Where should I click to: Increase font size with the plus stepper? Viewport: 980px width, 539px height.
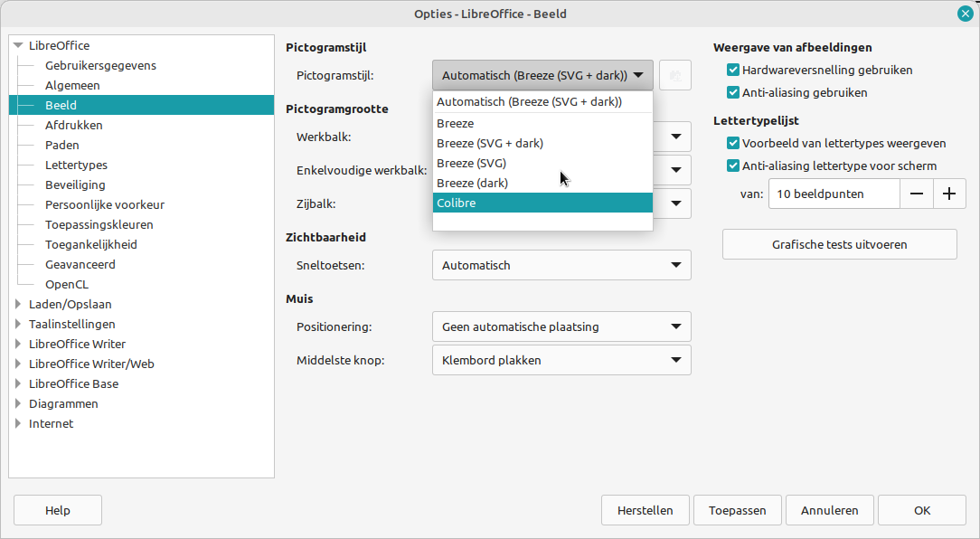click(949, 193)
